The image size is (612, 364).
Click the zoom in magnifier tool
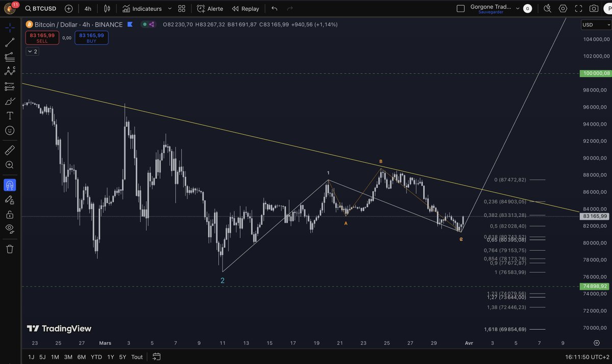pyautogui.click(x=10, y=165)
